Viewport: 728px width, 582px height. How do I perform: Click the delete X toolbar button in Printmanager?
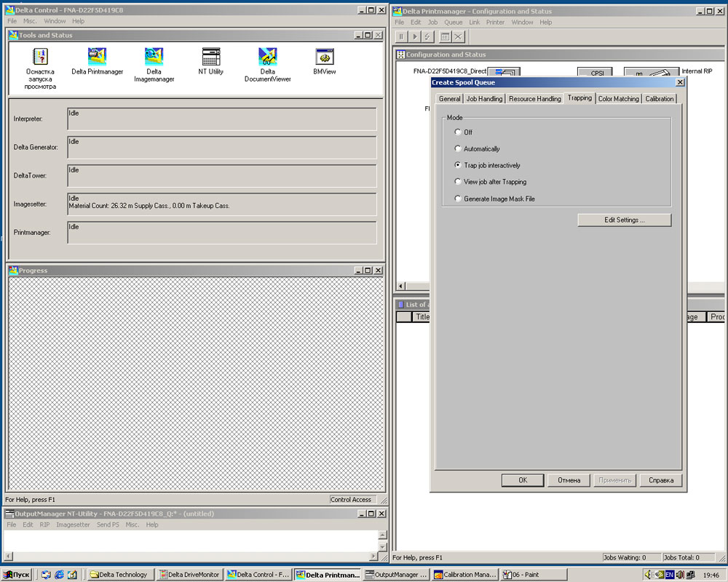(x=458, y=36)
